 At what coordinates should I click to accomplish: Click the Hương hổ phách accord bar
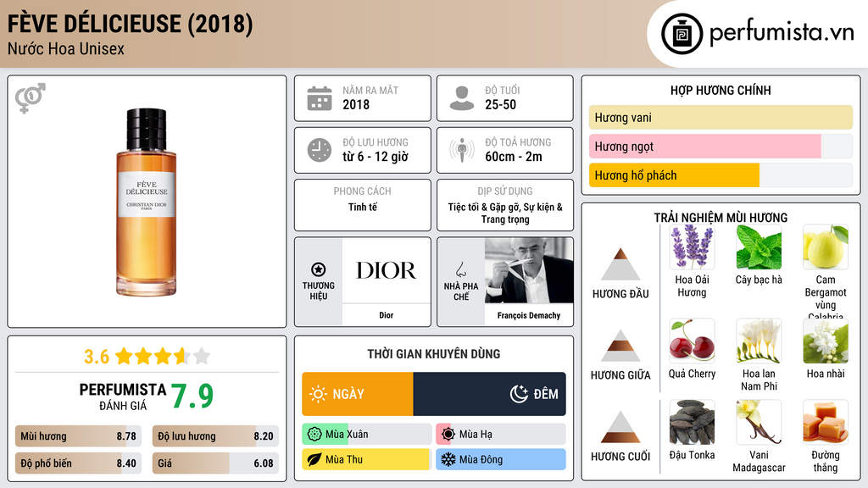[x=721, y=175]
